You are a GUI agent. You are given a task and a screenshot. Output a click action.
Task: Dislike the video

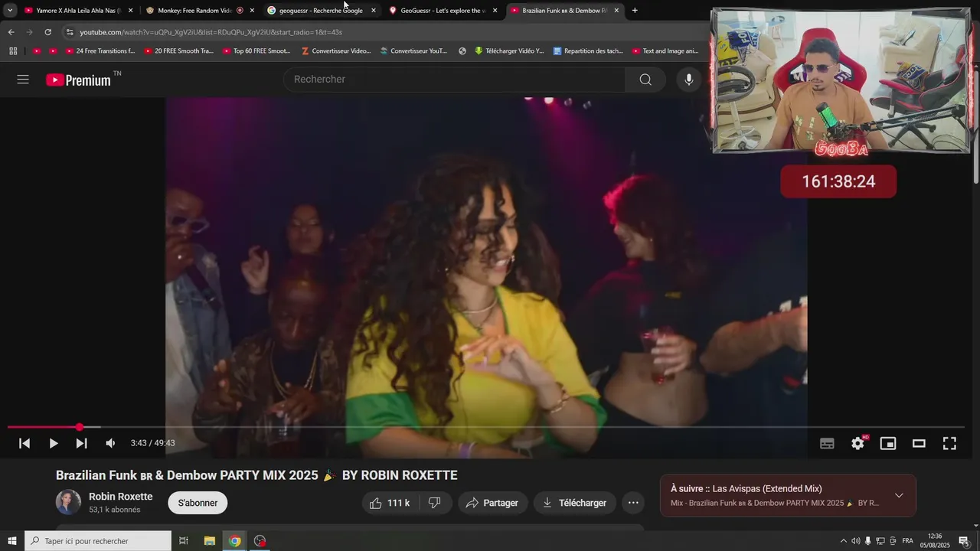tap(434, 503)
